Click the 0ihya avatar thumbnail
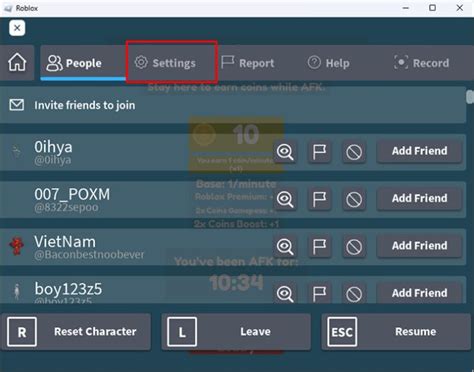This screenshot has height=372, width=474. [x=17, y=152]
